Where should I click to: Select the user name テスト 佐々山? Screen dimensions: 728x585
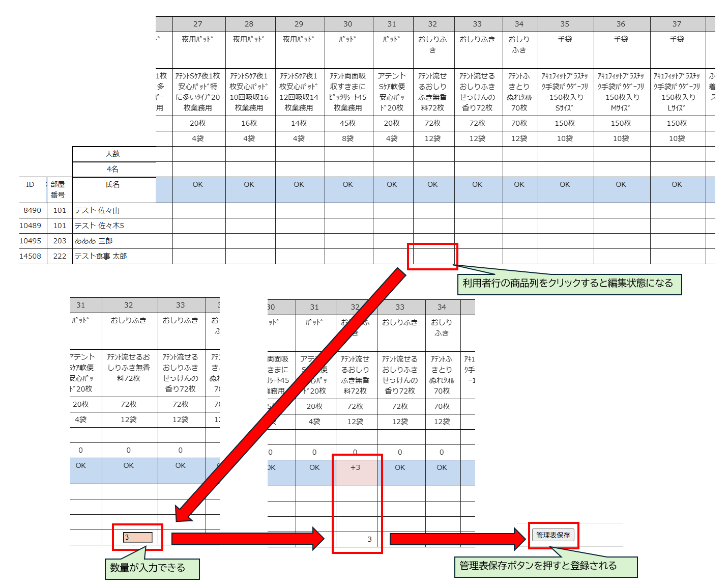tap(97, 210)
